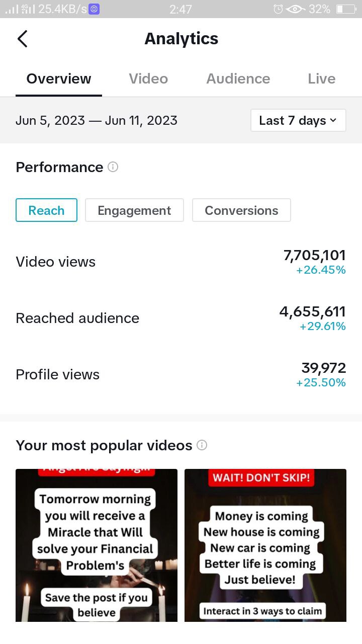Tap the Video views count 7,705,101

click(315, 256)
